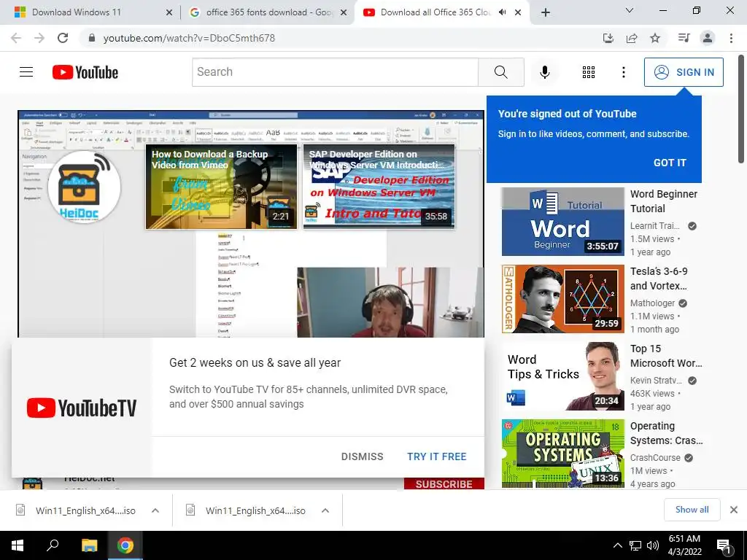Close the office 365 fonts Google tab
The height and width of the screenshot is (560, 747).
click(x=343, y=12)
